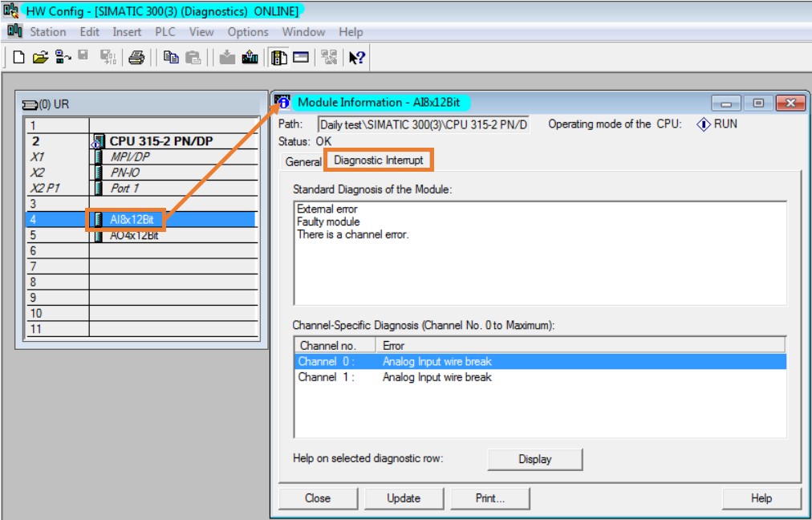Click the Open ONLINE station toolbar icon
The image size is (812, 520).
point(63,57)
